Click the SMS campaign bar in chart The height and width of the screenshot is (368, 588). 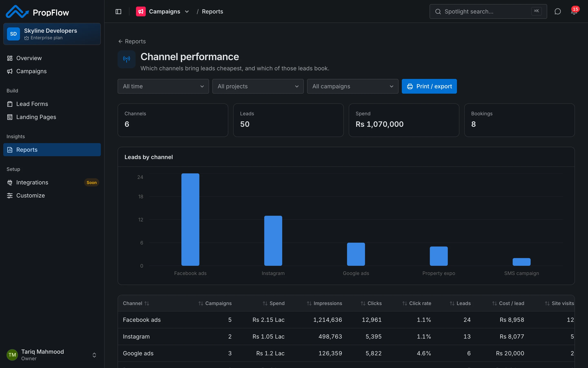coord(521,262)
